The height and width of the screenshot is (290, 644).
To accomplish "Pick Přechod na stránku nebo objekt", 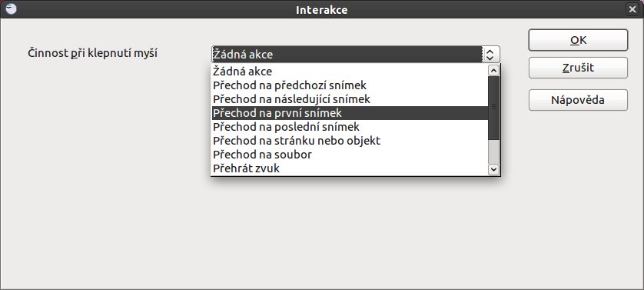I will pyautogui.click(x=350, y=141).
